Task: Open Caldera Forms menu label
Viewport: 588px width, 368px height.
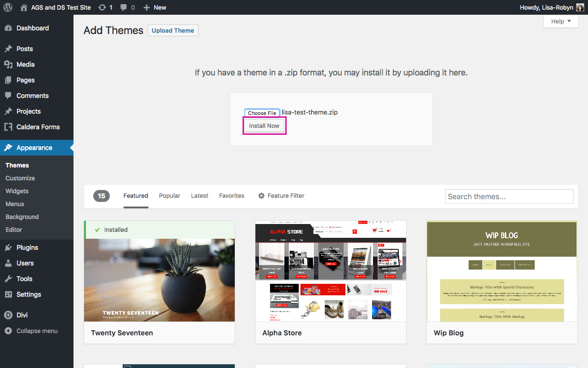Action: click(38, 127)
